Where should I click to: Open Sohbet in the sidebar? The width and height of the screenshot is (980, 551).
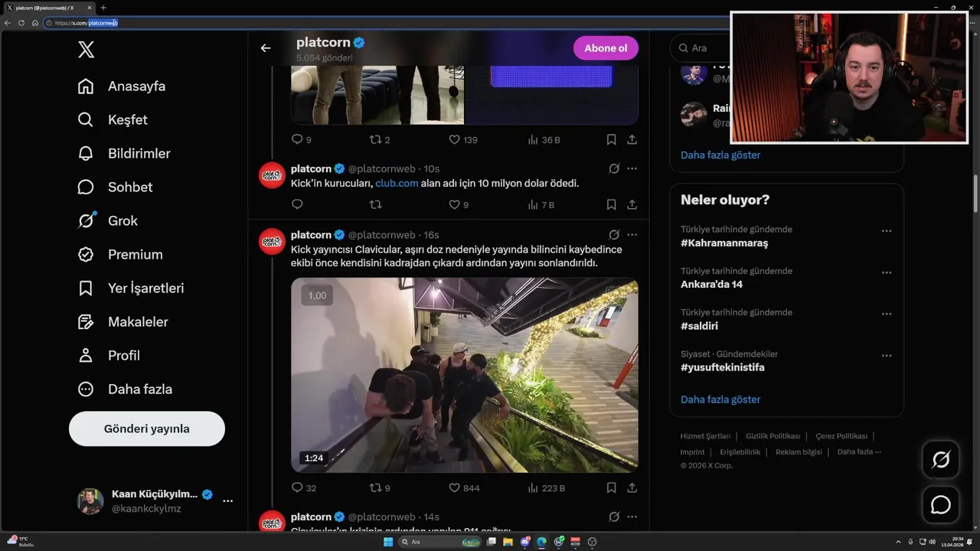pyautogui.click(x=116, y=187)
